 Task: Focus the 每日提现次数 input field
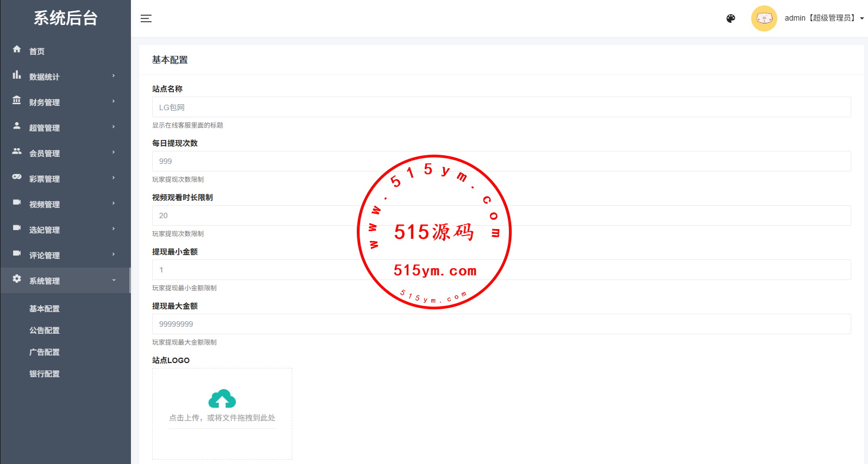pyautogui.click(x=501, y=161)
